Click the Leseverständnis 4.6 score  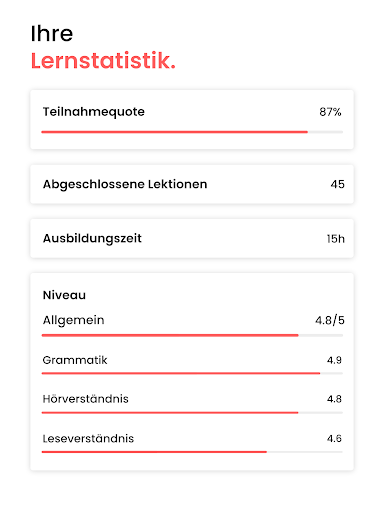tap(334, 438)
